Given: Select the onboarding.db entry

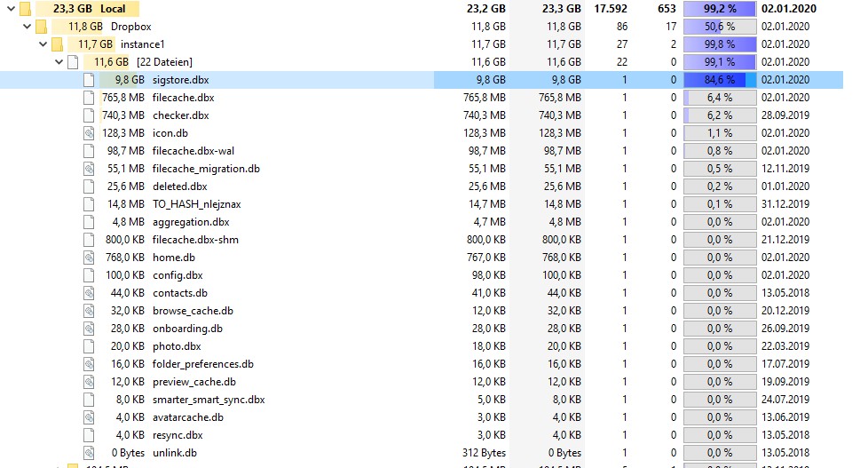Looking at the screenshot, I should click(x=187, y=329).
